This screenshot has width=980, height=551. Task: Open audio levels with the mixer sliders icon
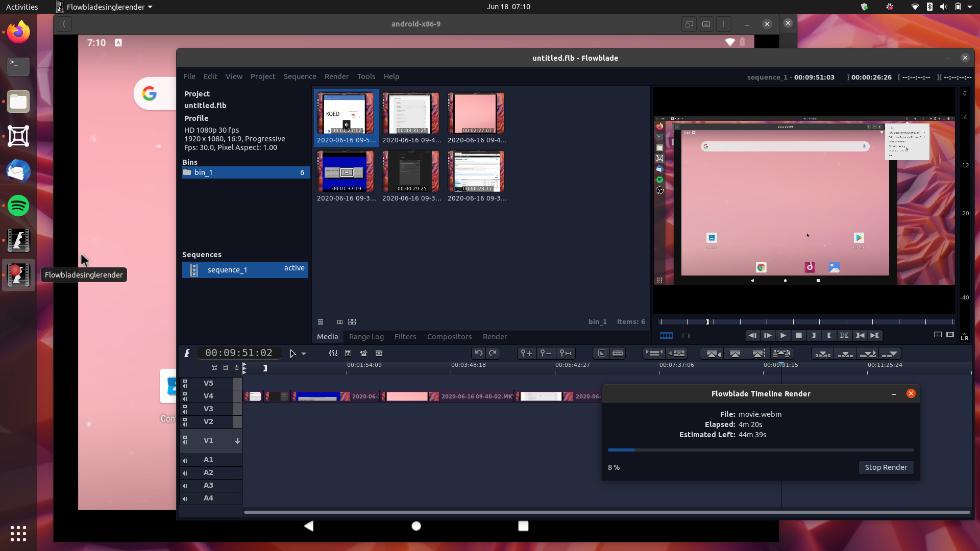(x=332, y=353)
